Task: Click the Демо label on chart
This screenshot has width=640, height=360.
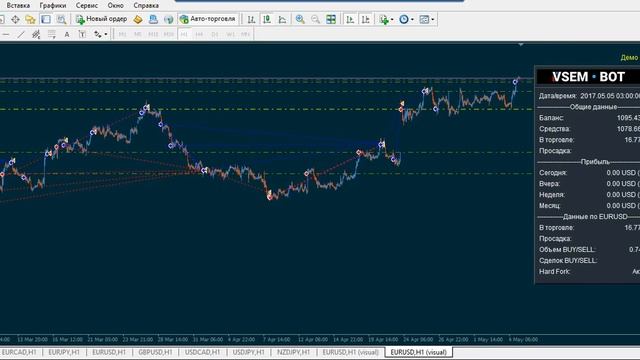Action: point(629,58)
